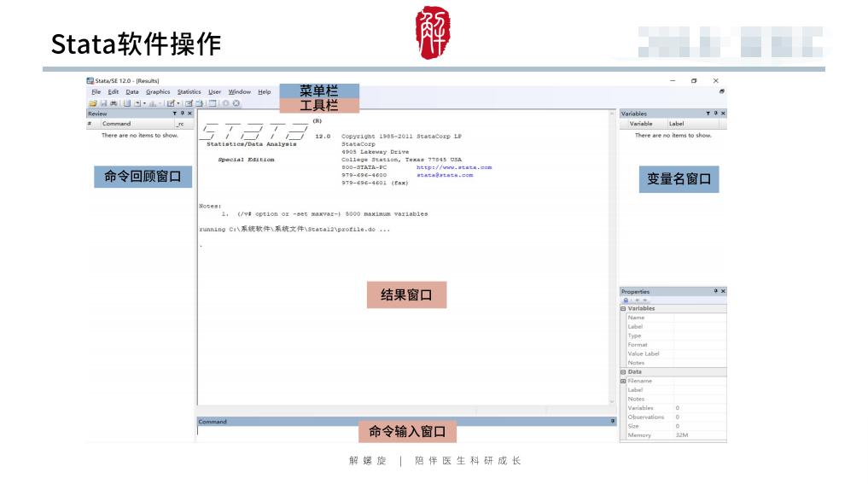Restore down the Stata window
This screenshot has width=868, height=484.
pos(694,81)
